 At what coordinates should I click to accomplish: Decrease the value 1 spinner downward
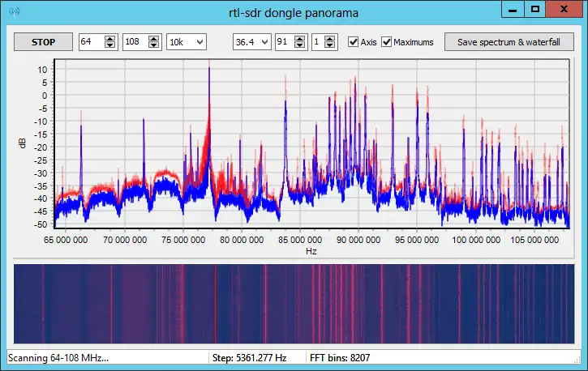click(329, 45)
